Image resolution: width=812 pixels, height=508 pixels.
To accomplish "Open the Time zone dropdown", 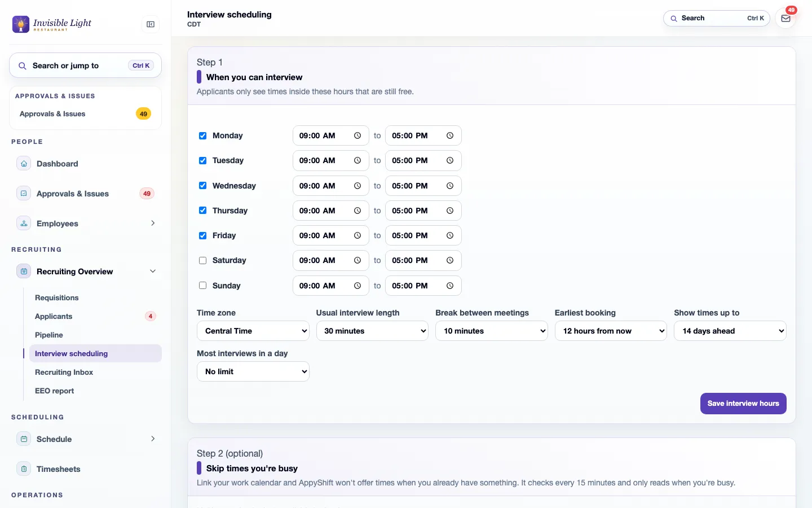I will tap(253, 331).
